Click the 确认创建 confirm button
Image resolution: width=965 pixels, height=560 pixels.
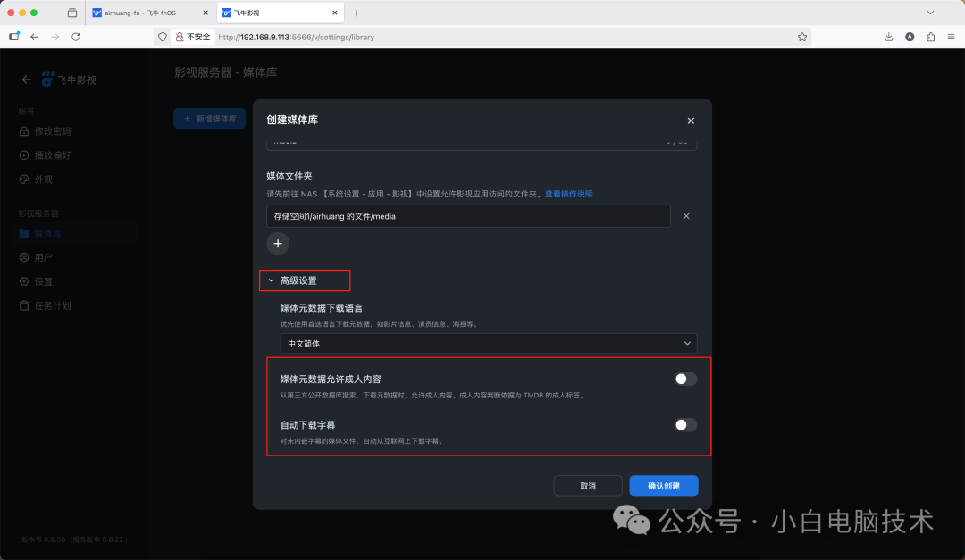[x=665, y=485]
